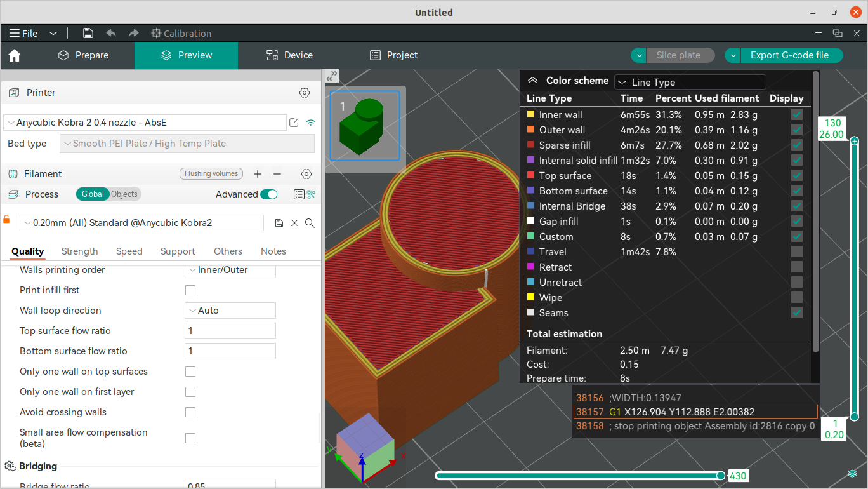The height and width of the screenshot is (489, 868).
Task: Collapse the sidebar panel arrow icon
Action: (332, 76)
